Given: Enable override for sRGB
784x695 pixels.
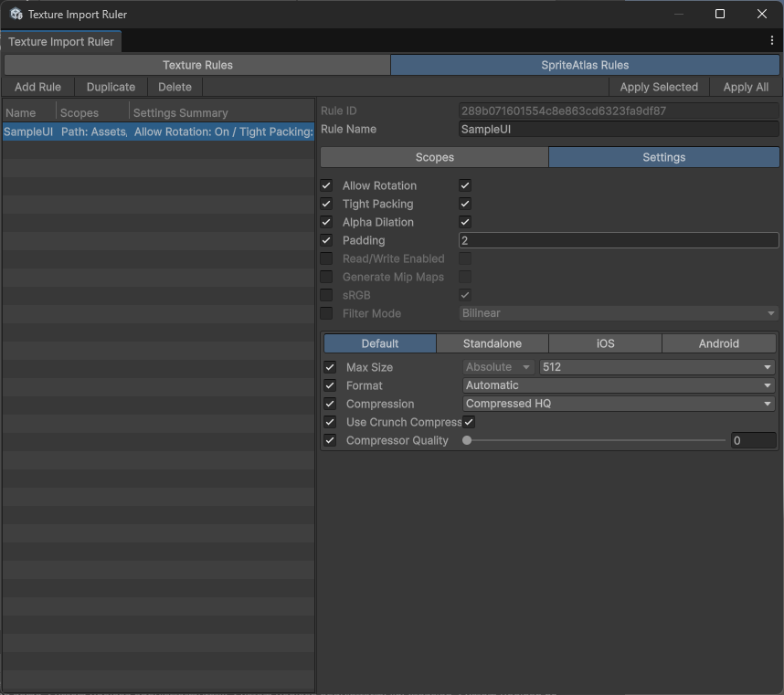Looking at the screenshot, I should (326, 295).
